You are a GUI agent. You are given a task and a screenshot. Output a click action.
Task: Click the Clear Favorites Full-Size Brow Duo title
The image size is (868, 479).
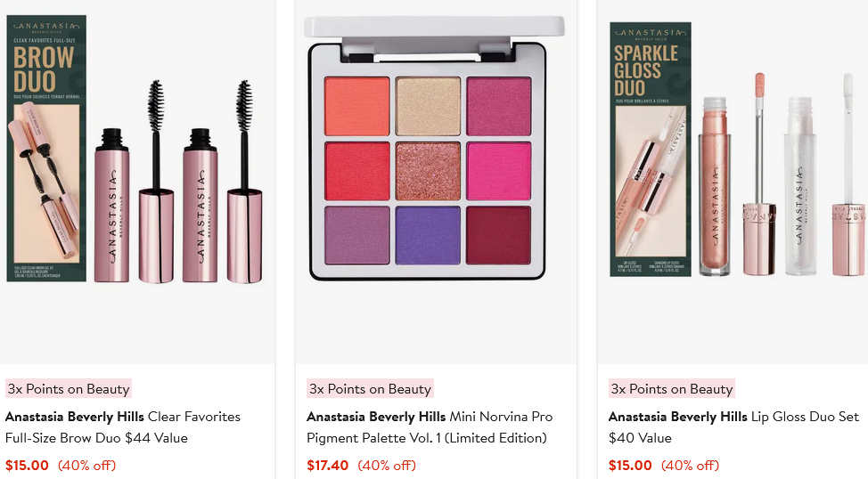(123, 427)
